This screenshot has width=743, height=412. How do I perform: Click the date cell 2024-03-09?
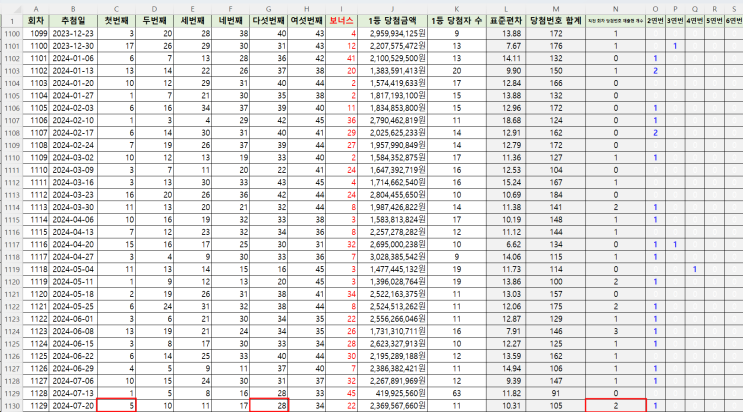(x=73, y=170)
